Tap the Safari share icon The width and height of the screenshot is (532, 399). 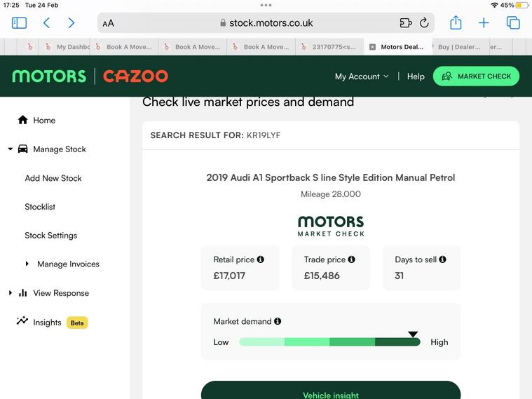pyautogui.click(x=456, y=22)
